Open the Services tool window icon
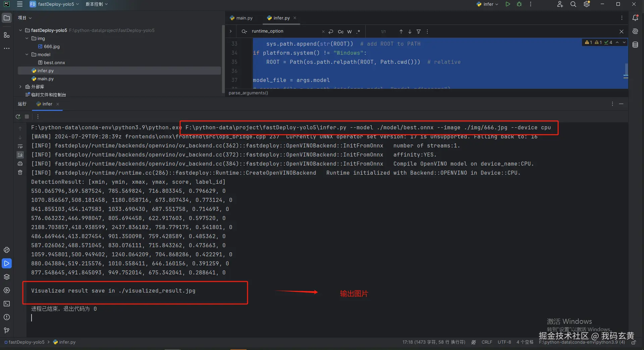Viewport: 644px width, 350px height. [x=7, y=290]
